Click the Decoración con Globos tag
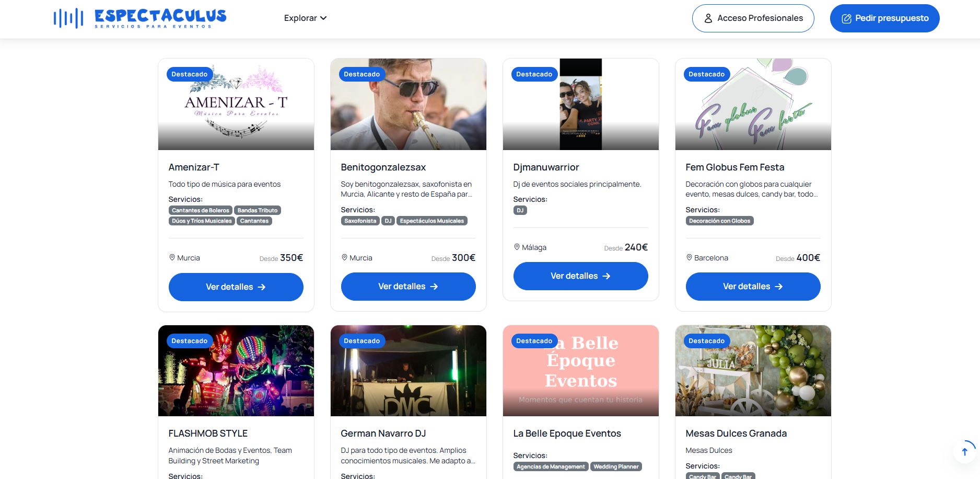 pyautogui.click(x=719, y=221)
